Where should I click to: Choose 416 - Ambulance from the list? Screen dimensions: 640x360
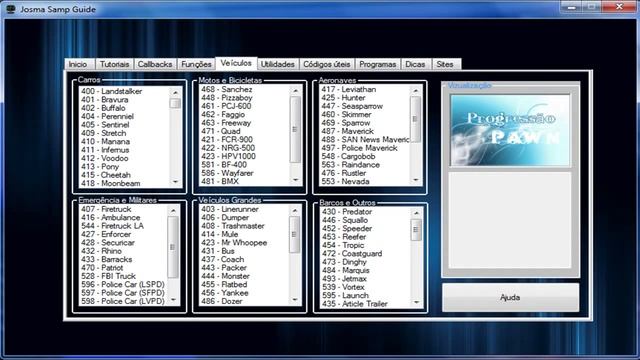click(111, 218)
